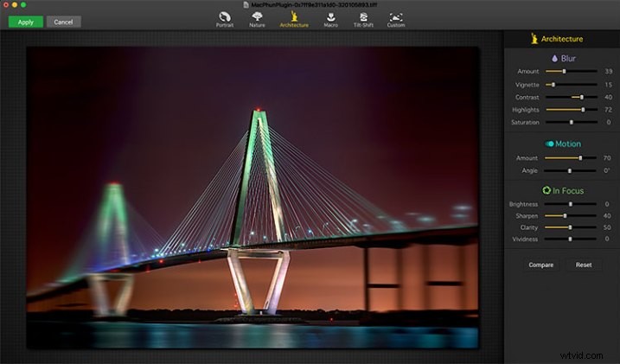Image resolution: width=620 pixels, height=364 pixels.
Task: Adjust the Contrast slider
Action: coord(571,97)
